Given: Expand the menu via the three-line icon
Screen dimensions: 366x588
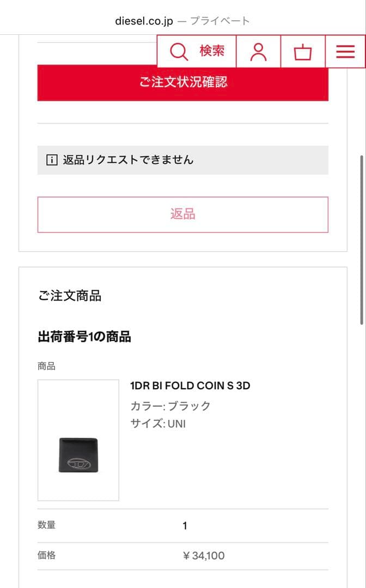Looking at the screenshot, I should [344, 51].
